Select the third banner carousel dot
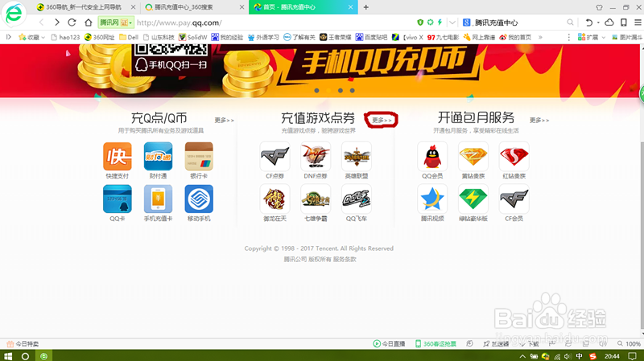Viewport: 644px width, 361px height. pos(341,91)
